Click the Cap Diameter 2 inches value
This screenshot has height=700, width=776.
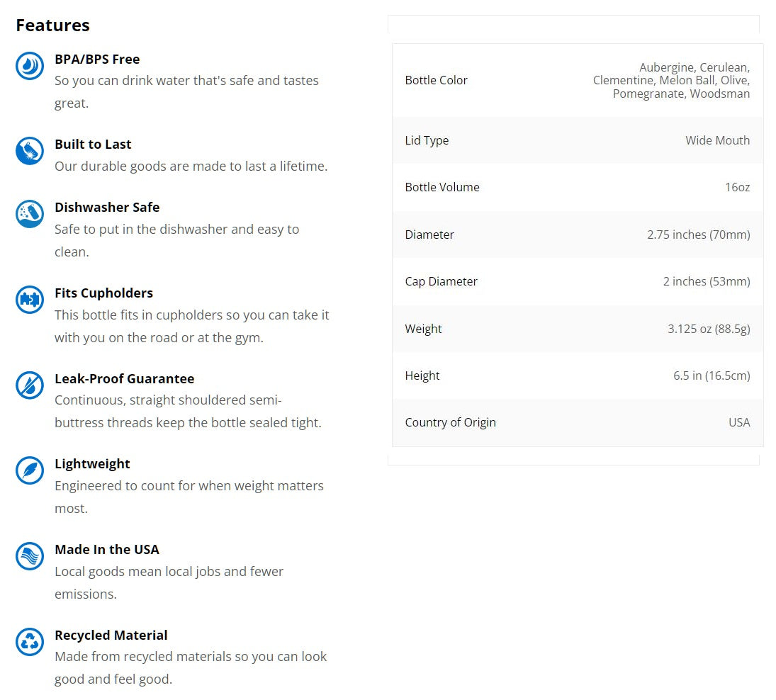tap(707, 281)
